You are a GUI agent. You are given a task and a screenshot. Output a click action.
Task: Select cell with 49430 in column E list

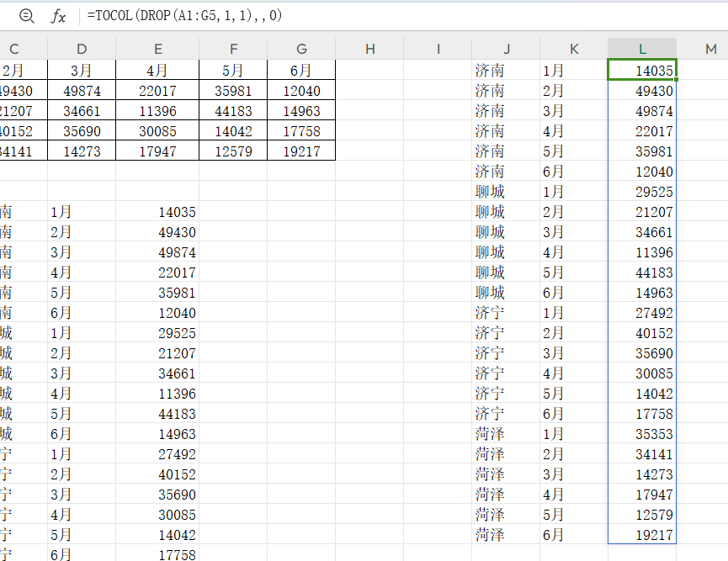pos(157,231)
